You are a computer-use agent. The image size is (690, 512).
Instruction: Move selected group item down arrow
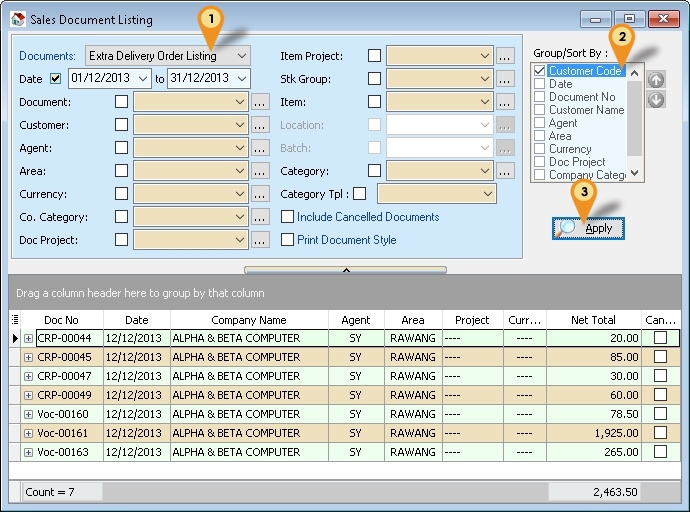[x=656, y=100]
